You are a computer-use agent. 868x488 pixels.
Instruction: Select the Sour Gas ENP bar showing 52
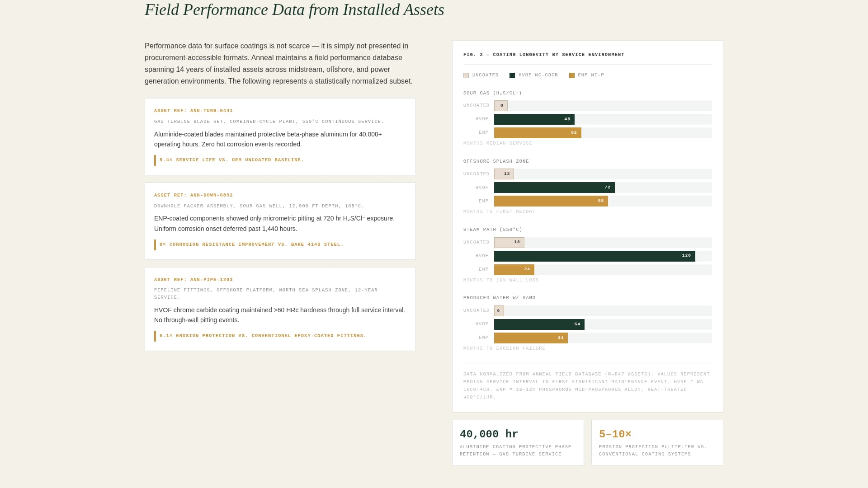[538, 133]
